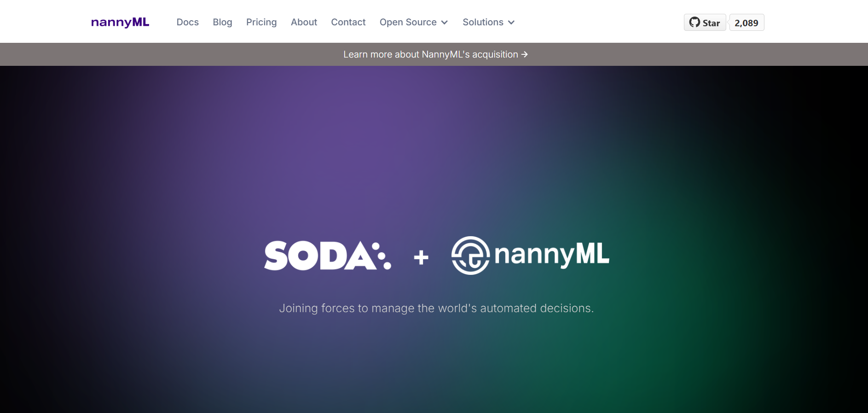The width and height of the screenshot is (868, 413).
Task: Expand the Solutions dropdown menu
Action: 483,22
